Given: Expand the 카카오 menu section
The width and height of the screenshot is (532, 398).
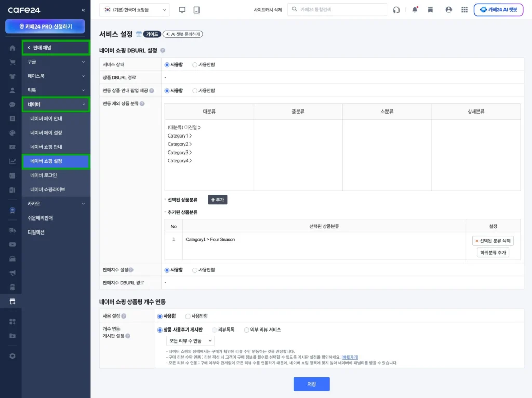Looking at the screenshot, I should (56, 204).
